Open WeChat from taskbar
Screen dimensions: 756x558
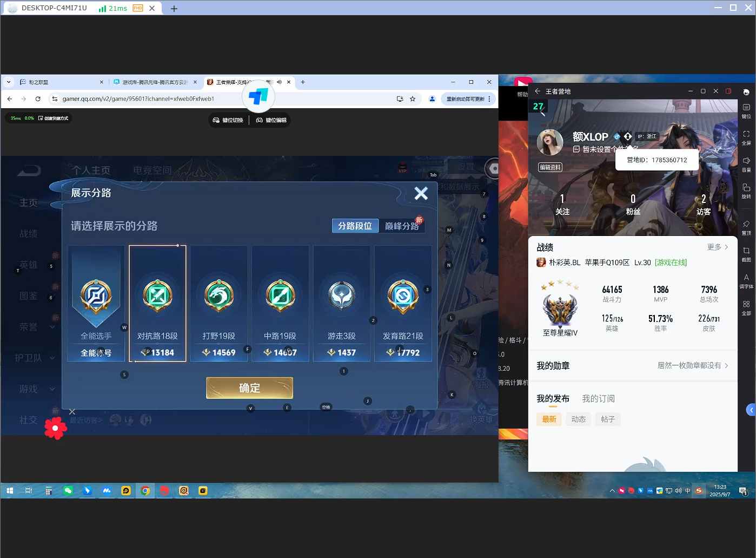68,491
